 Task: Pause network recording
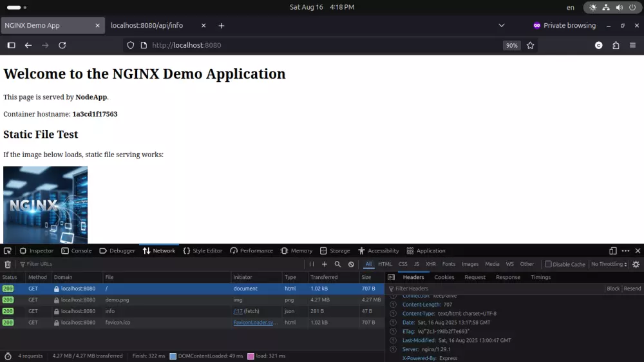(x=312, y=264)
